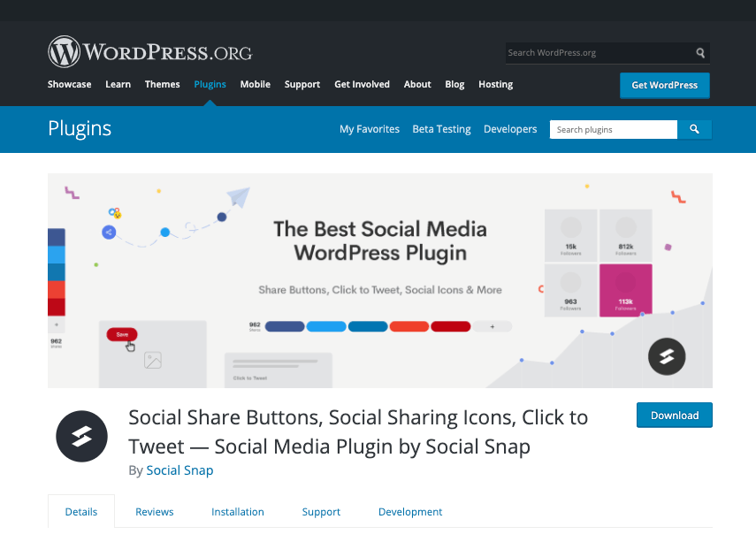This screenshot has height=542, width=756.
Task: Open the Mobile menu item
Action: [x=256, y=84]
